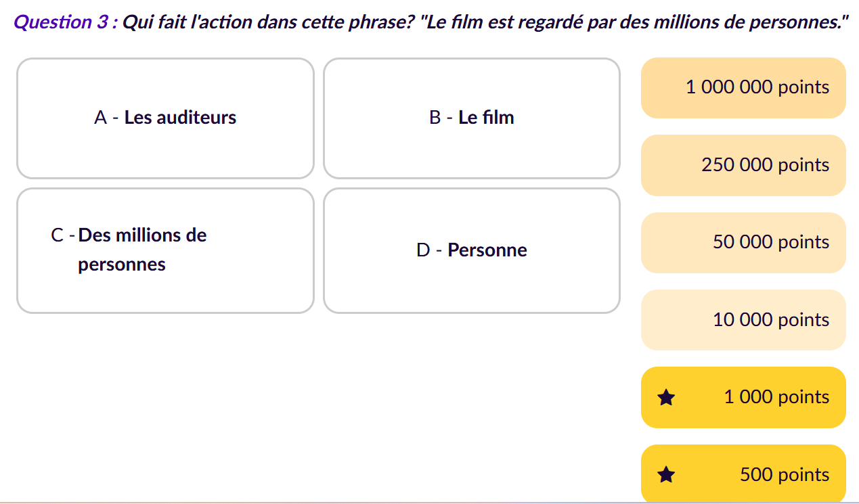
Task: Select the 250 000 points level
Action: point(743,165)
